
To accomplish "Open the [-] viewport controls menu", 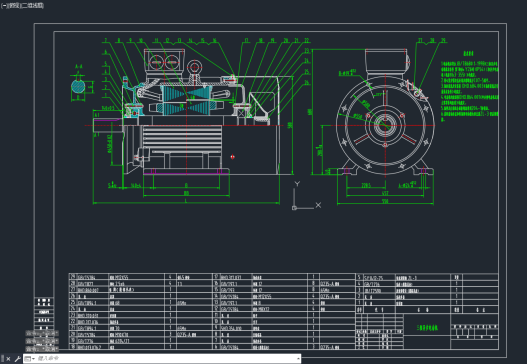I will (x=3, y=6).
